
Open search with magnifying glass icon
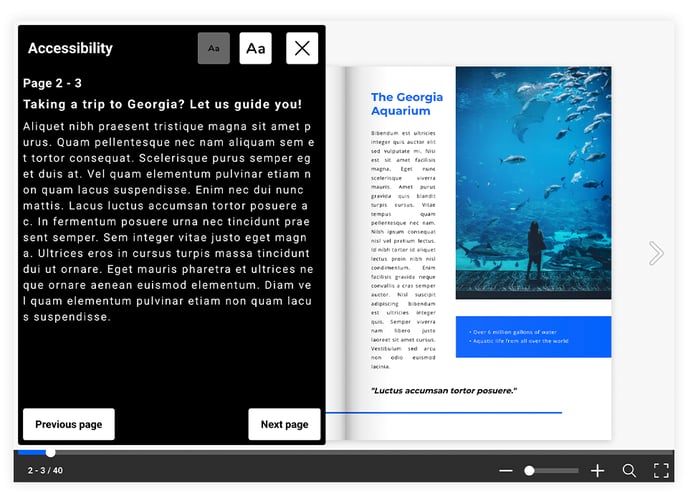tap(629, 471)
